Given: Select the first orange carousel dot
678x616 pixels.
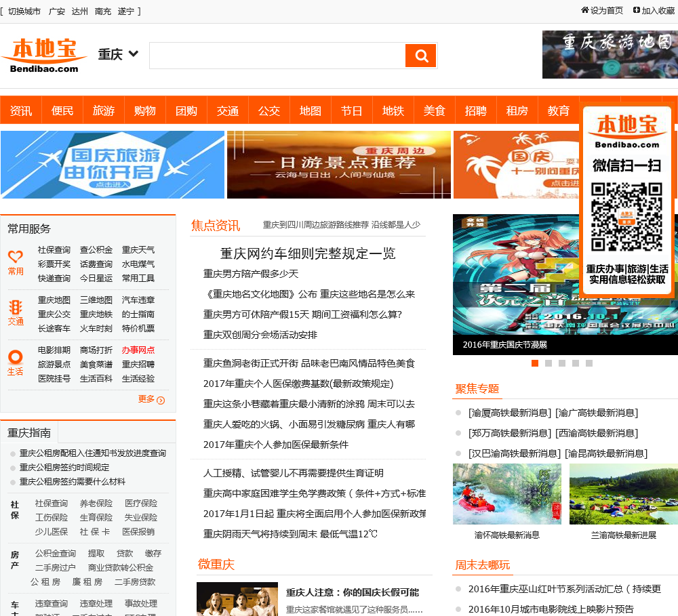Looking at the screenshot, I should 535,363.
